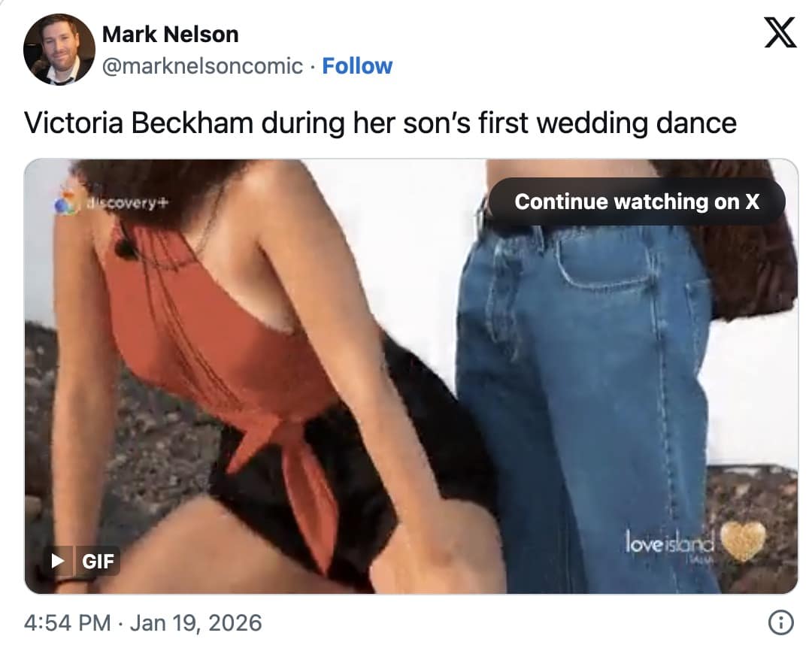
Task: Click Mark Nelson's profile avatar photo
Action: (x=59, y=50)
